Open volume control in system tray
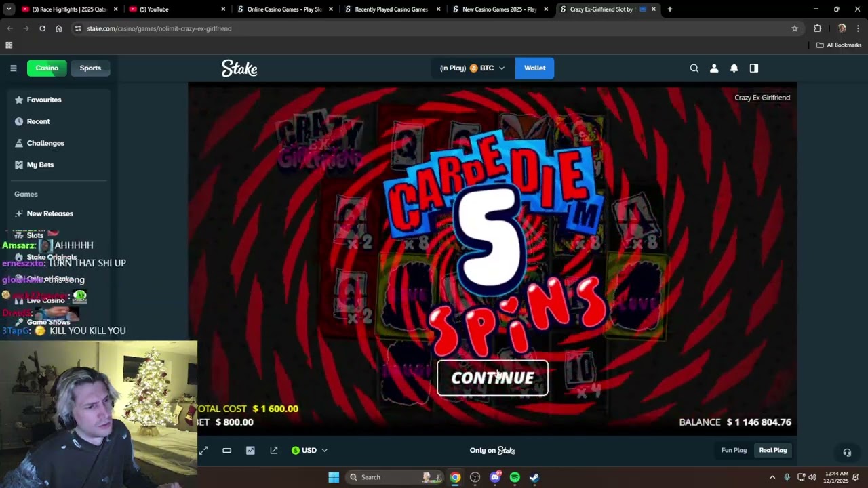The height and width of the screenshot is (488, 868). [812, 477]
